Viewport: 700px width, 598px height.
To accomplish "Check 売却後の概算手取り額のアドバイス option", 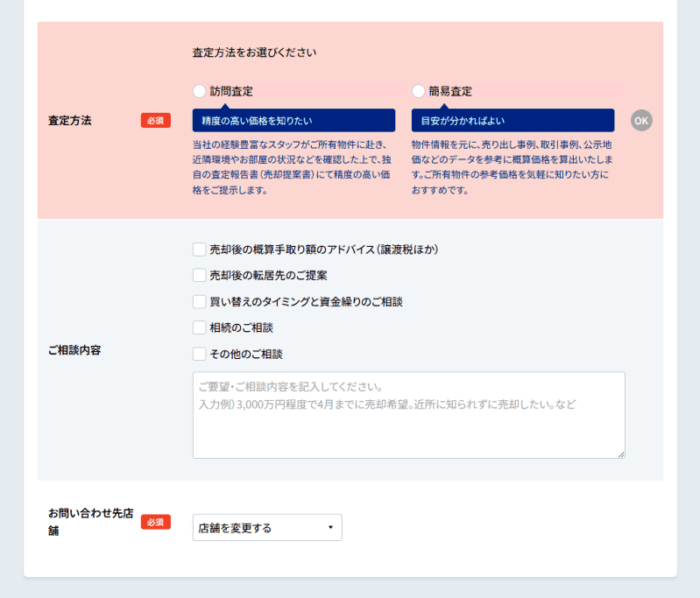I will click(x=199, y=249).
